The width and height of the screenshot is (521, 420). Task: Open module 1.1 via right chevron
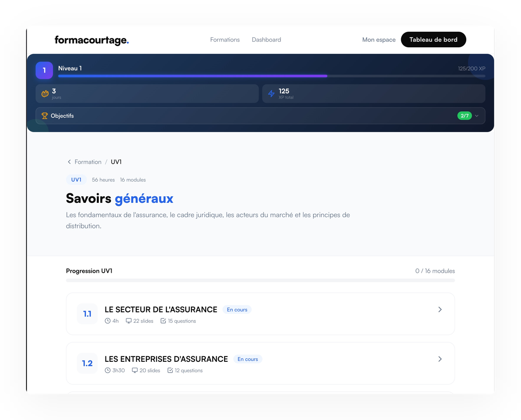click(x=440, y=310)
